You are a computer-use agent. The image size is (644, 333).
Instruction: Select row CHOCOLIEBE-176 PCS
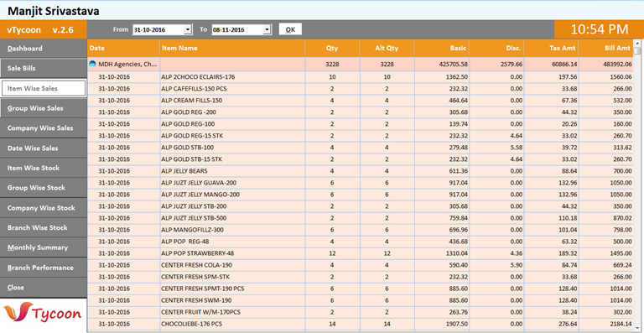click(361, 324)
